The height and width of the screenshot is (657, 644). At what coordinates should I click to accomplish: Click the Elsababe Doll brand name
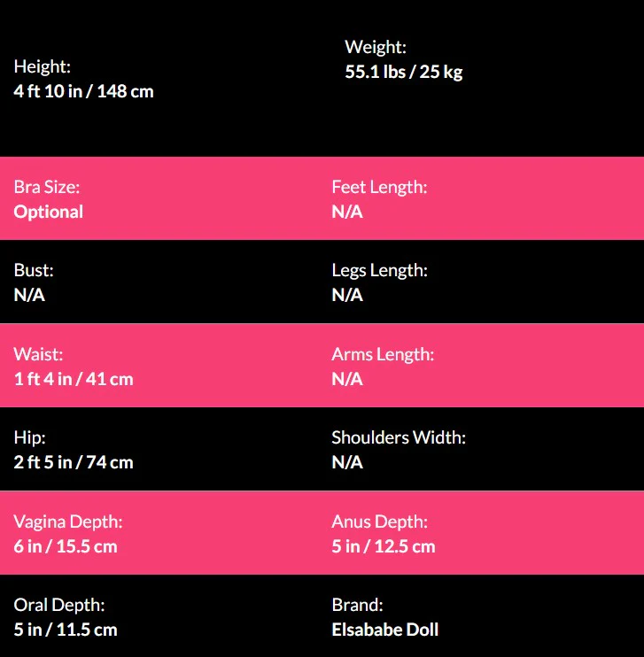click(385, 630)
